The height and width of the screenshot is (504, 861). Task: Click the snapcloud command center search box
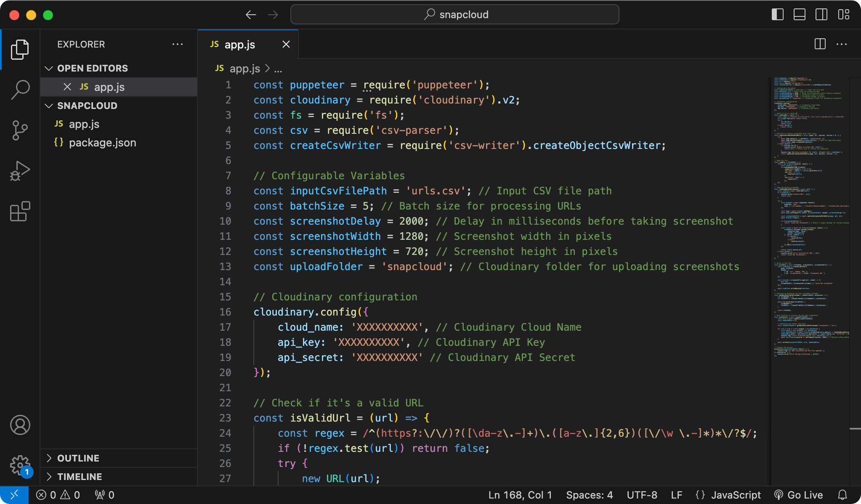tap(454, 15)
